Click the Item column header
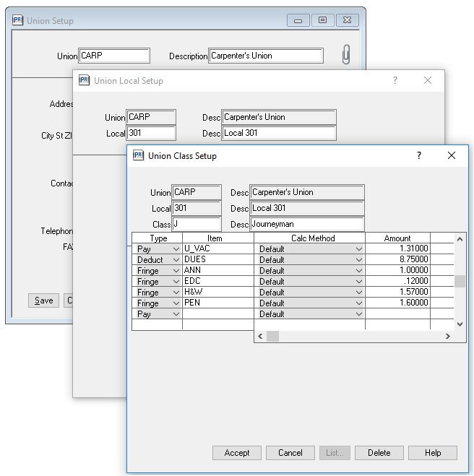 (x=218, y=238)
